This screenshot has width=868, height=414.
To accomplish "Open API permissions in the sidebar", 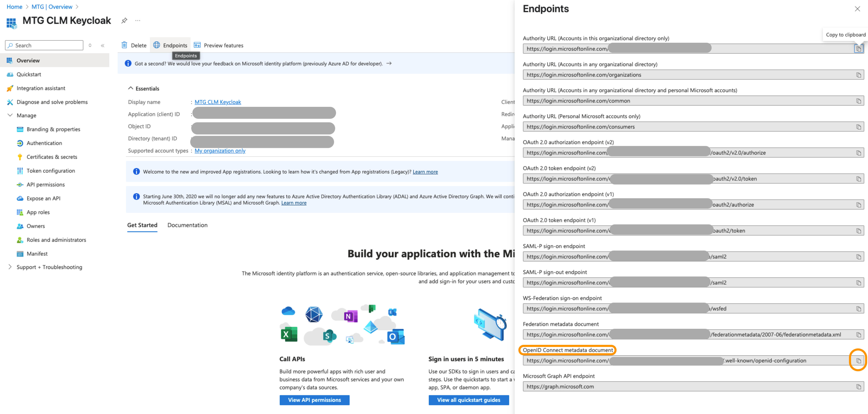I will (45, 184).
